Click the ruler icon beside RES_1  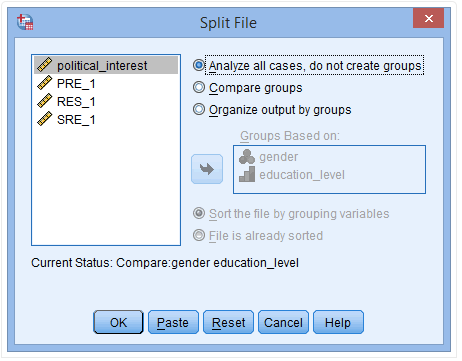click(x=45, y=101)
